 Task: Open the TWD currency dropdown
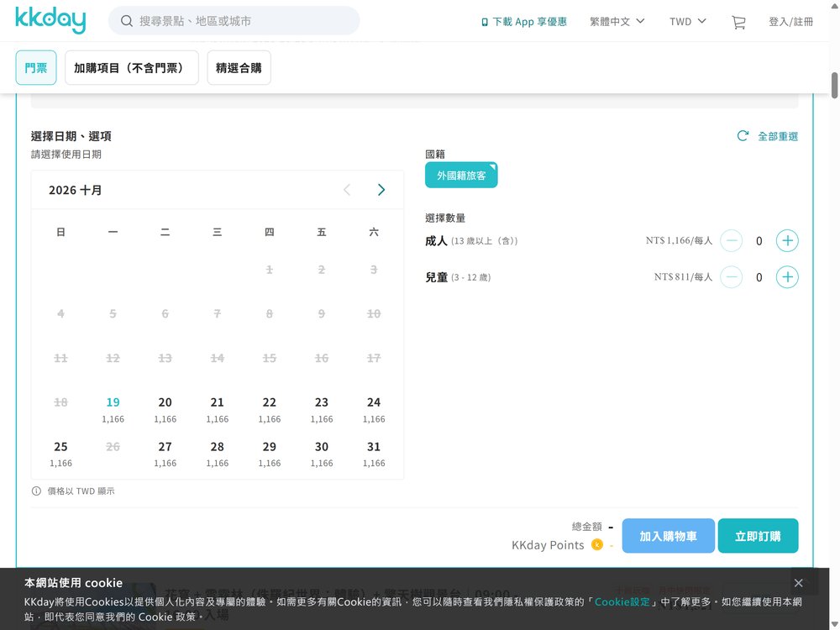[x=687, y=22]
